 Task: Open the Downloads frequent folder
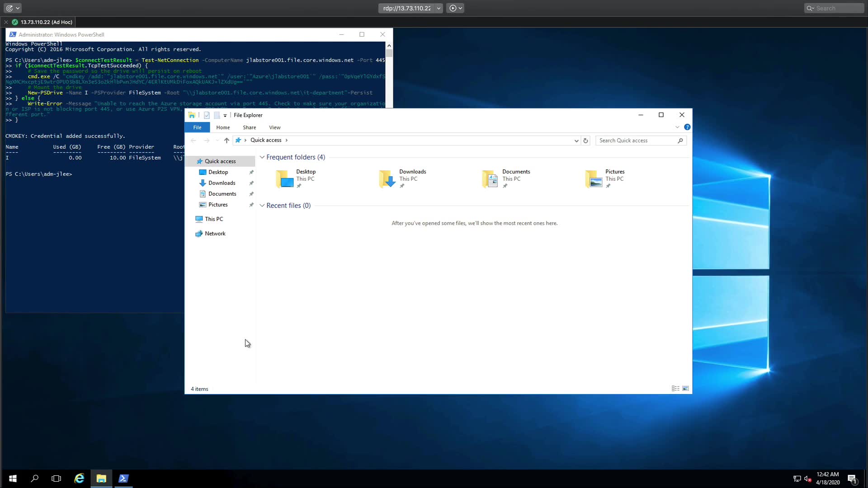pos(402,178)
